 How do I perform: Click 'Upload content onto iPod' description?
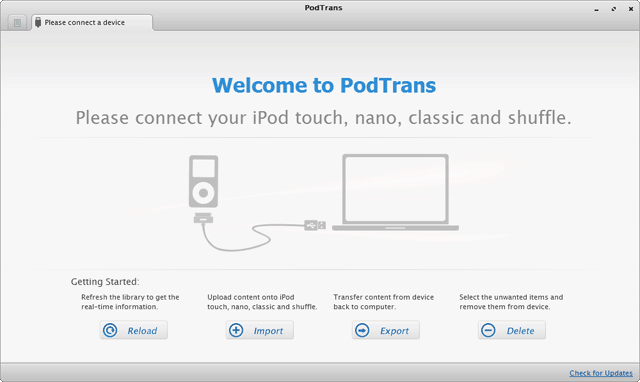pyautogui.click(x=262, y=302)
